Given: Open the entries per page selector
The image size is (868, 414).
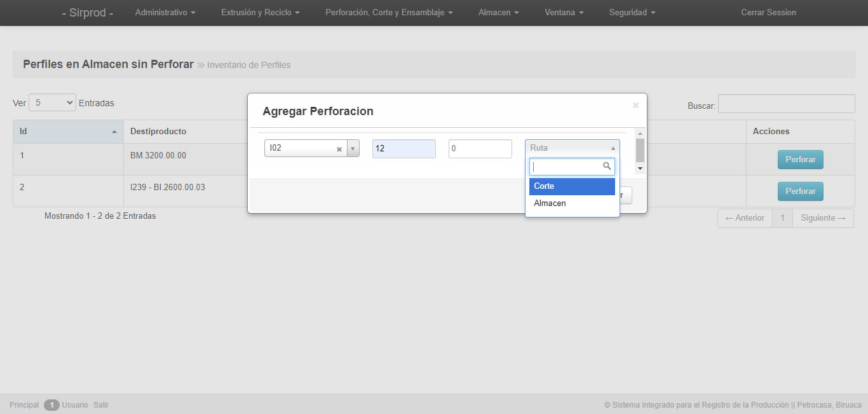Looking at the screenshot, I should 52,102.
